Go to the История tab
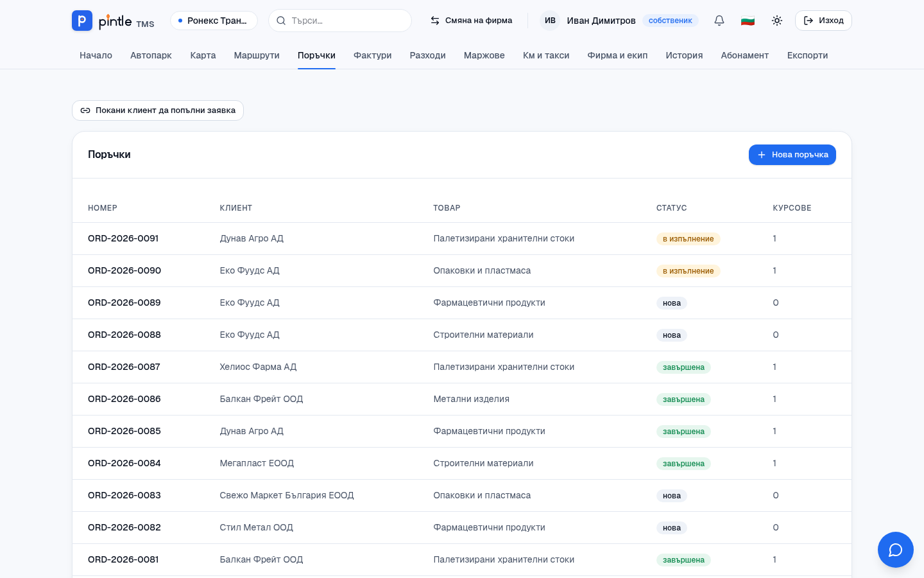This screenshot has width=924, height=578. click(684, 55)
